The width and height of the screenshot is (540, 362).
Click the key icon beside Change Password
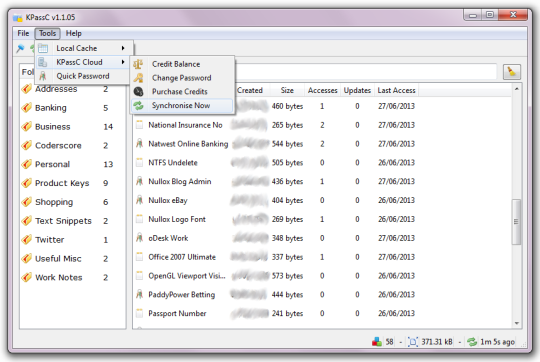coord(138,78)
